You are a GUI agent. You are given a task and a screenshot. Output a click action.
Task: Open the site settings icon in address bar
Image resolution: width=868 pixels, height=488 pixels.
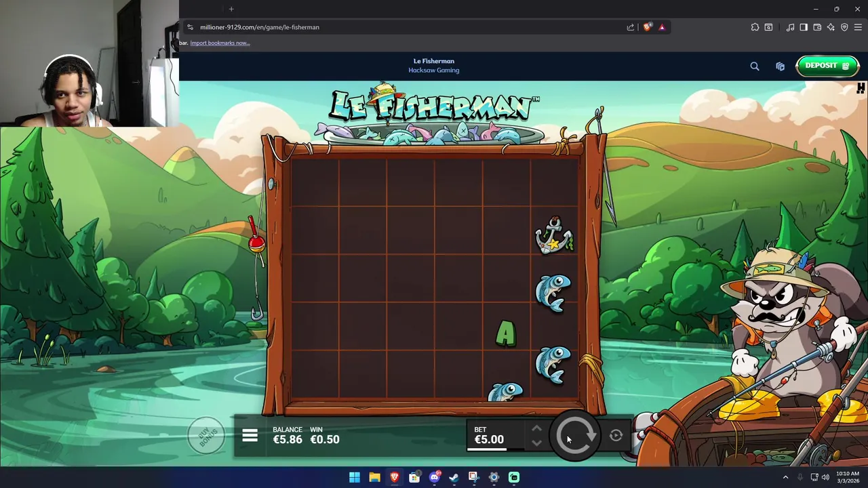pos(190,27)
